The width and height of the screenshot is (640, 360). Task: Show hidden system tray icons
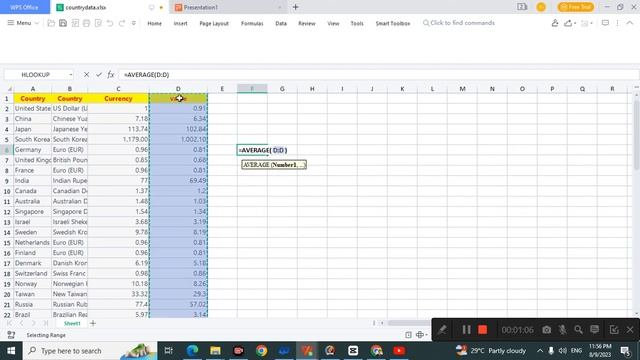[540, 351]
